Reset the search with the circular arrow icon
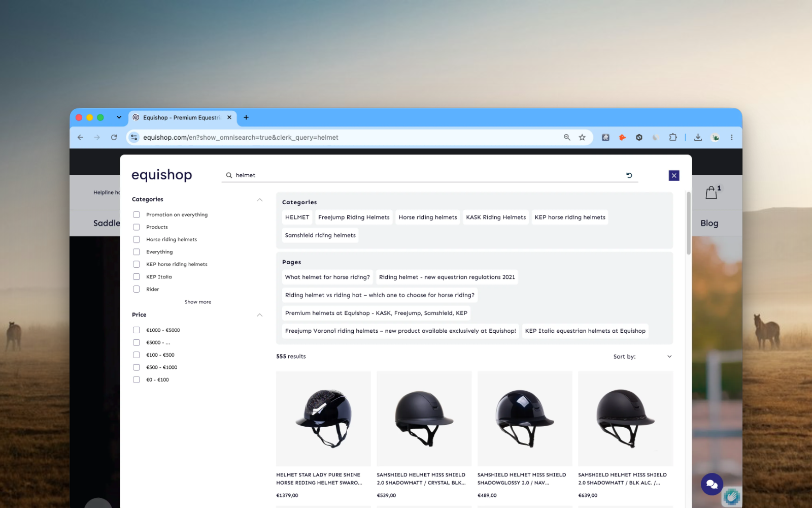The height and width of the screenshot is (508, 812). pyautogui.click(x=629, y=175)
